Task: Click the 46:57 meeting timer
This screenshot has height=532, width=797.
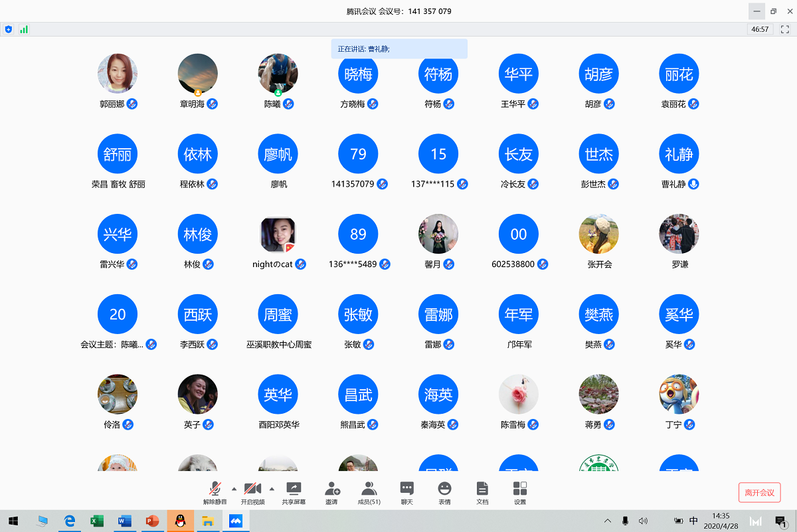Action: point(760,29)
